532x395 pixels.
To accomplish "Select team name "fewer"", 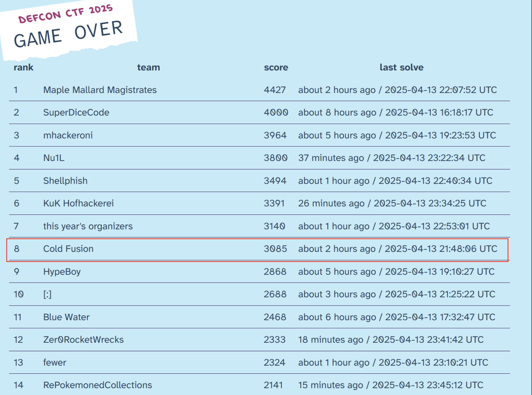I will click(55, 362).
